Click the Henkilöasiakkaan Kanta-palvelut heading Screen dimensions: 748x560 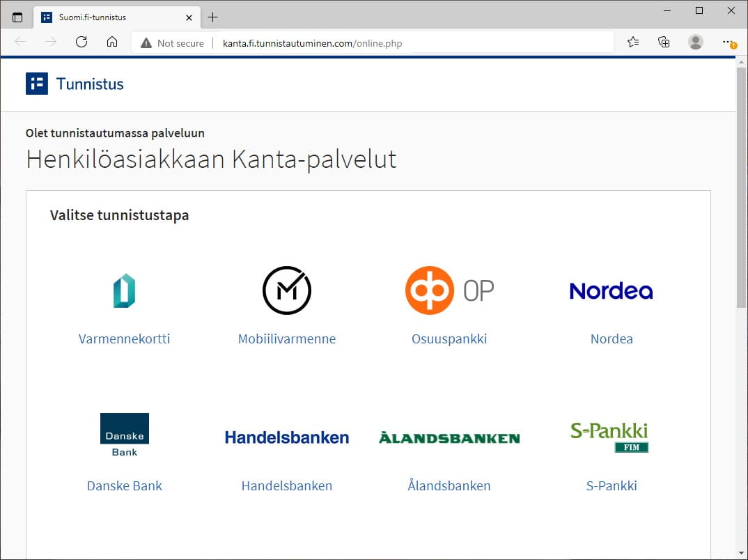point(211,160)
